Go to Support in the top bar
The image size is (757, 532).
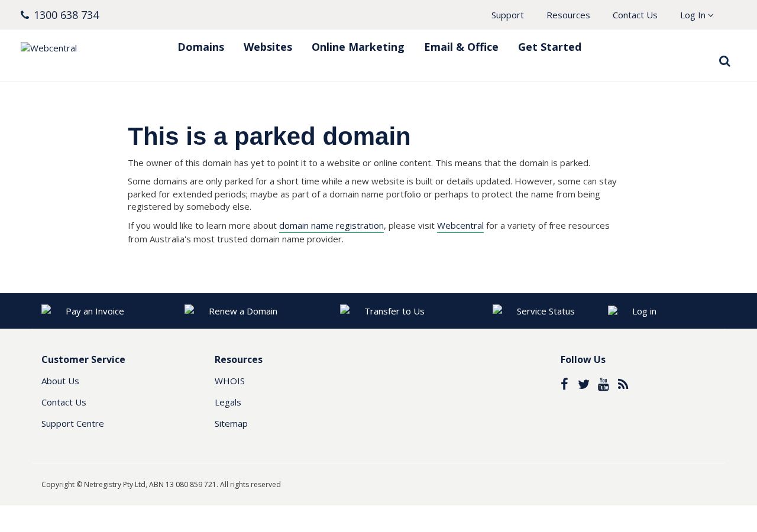pyautogui.click(x=507, y=15)
